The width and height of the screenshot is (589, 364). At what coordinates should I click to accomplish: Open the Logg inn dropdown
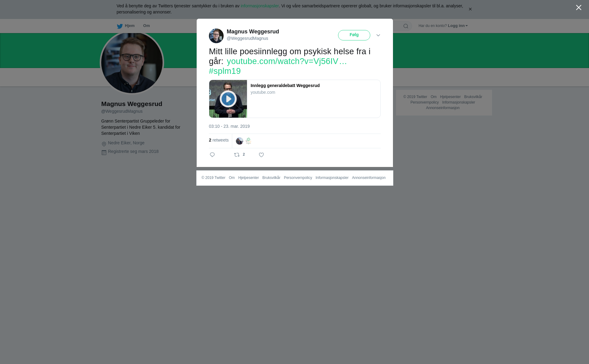pos(457,26)
